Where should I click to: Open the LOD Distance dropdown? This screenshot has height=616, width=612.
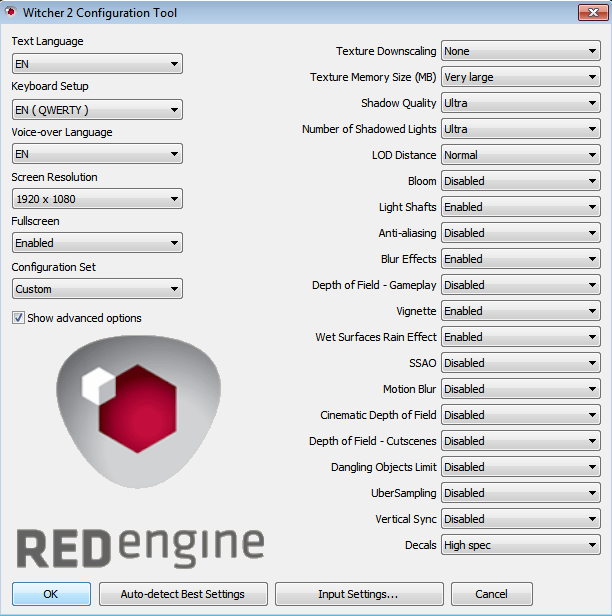(521, 155)
